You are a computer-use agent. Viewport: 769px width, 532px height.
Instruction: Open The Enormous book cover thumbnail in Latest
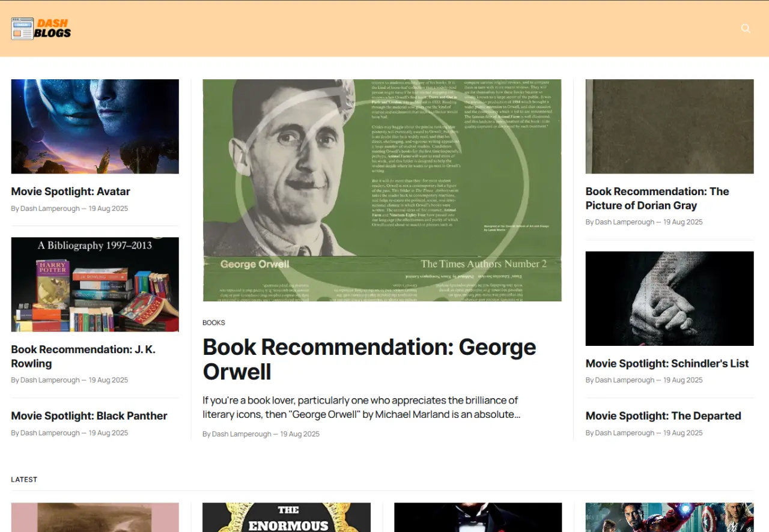pos(287,518)
